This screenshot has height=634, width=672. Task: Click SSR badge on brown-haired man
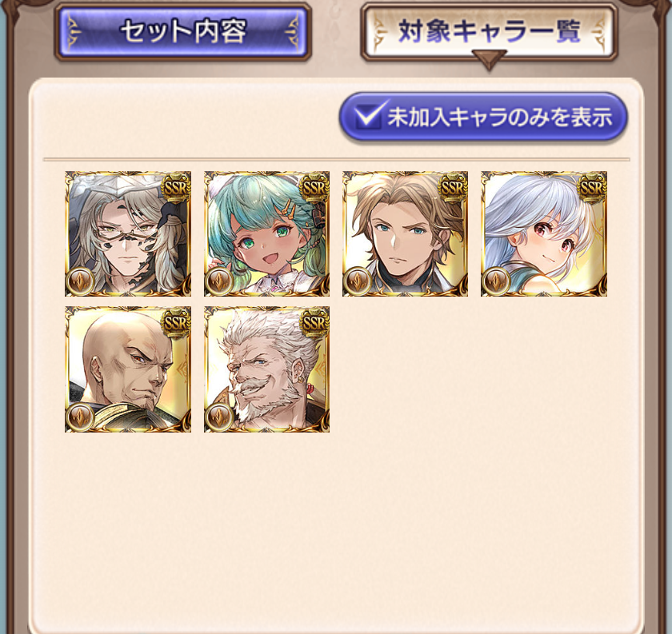click(x=453, y=187)
